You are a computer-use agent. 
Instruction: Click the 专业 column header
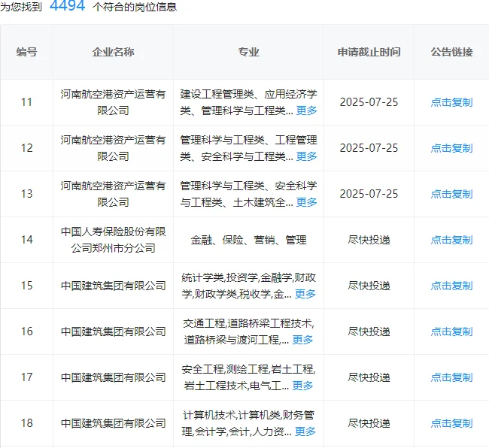click(x=248, y=52)
